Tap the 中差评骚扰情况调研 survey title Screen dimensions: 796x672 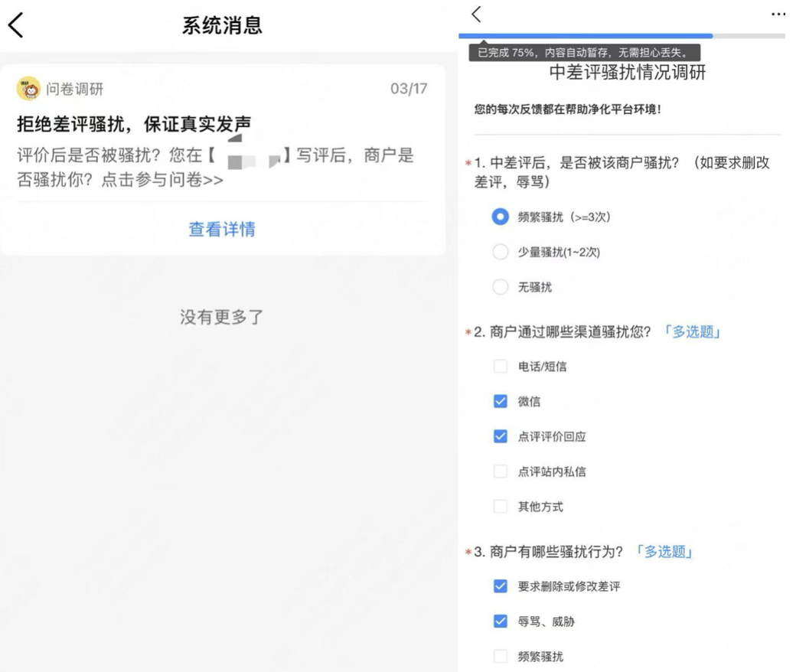[x=628, y=73]
